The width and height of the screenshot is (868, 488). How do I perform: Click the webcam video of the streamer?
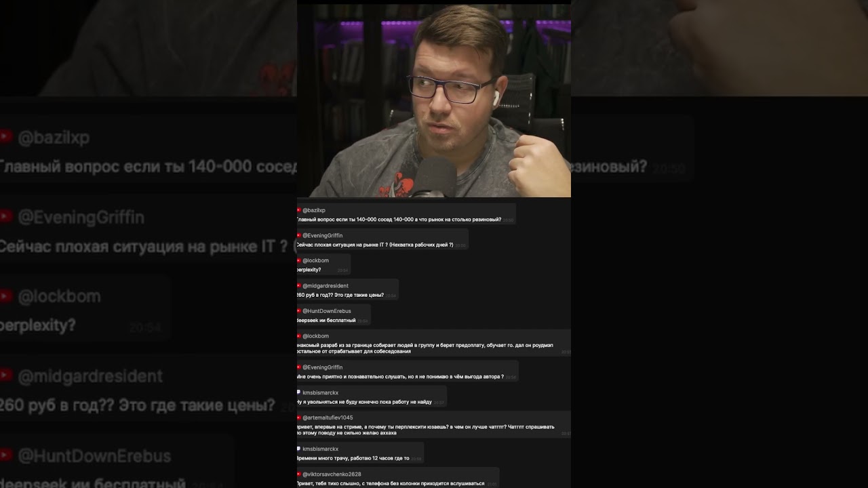(434, 100)
